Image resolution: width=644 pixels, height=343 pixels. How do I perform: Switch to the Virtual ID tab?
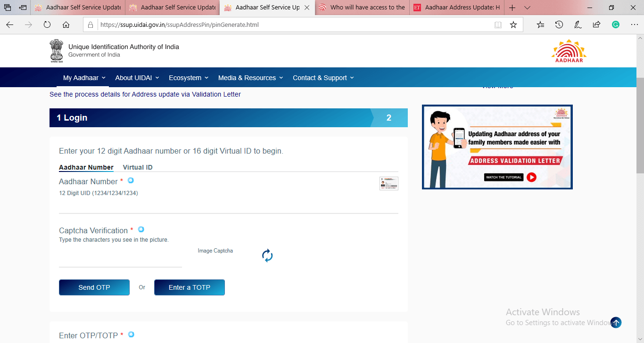(138, 167)
